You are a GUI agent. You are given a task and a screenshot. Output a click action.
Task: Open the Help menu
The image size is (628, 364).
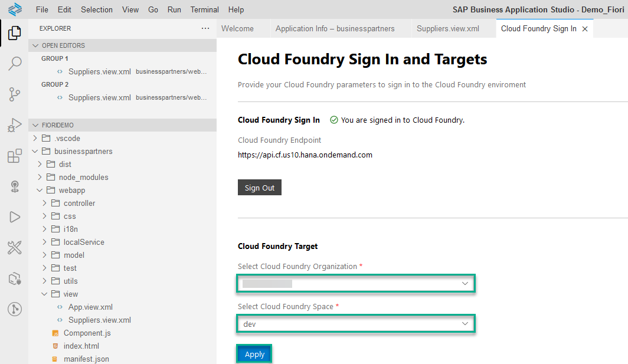236,9
